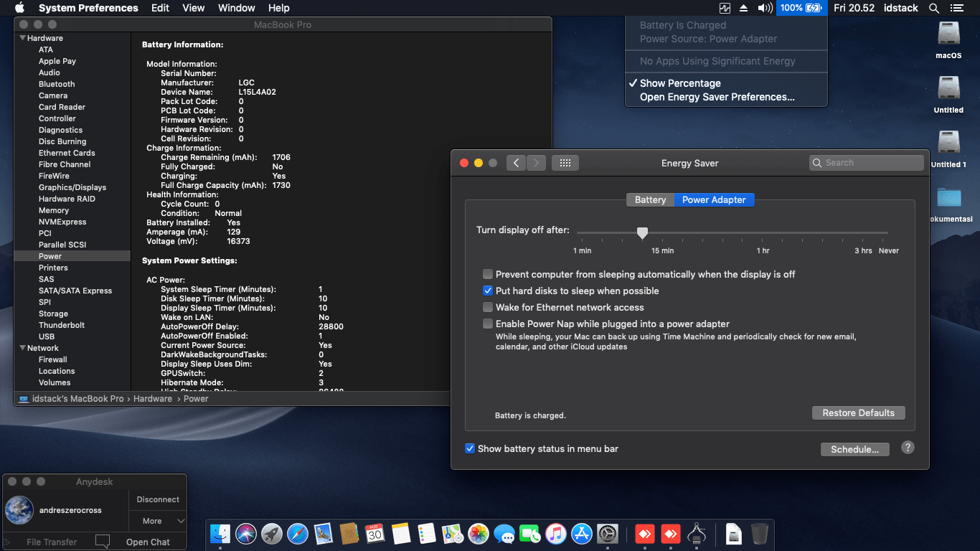Click the display sleep slider at 1 hr
Screen dimensions: 980x551
coord(763,233)
